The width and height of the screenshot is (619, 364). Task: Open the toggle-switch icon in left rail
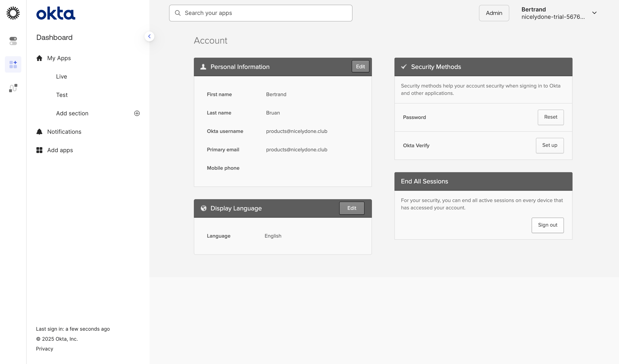13,41
